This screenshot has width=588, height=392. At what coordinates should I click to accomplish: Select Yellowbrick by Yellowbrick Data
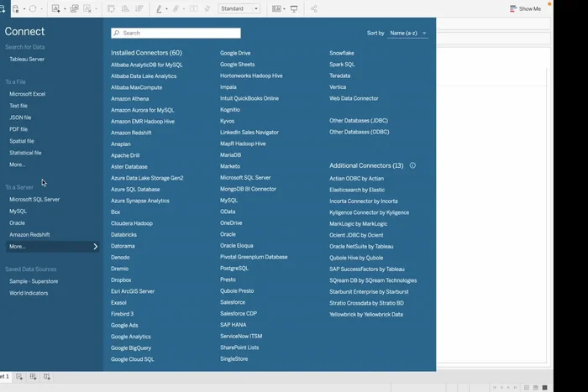pyautogui.click(x=366, y=315)
